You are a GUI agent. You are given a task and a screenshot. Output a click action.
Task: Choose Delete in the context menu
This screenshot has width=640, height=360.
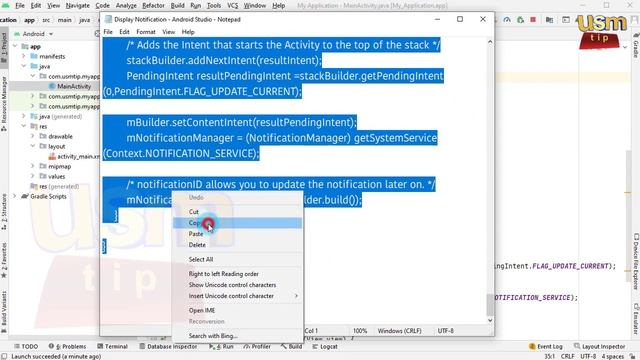click(x=237, y=245)
